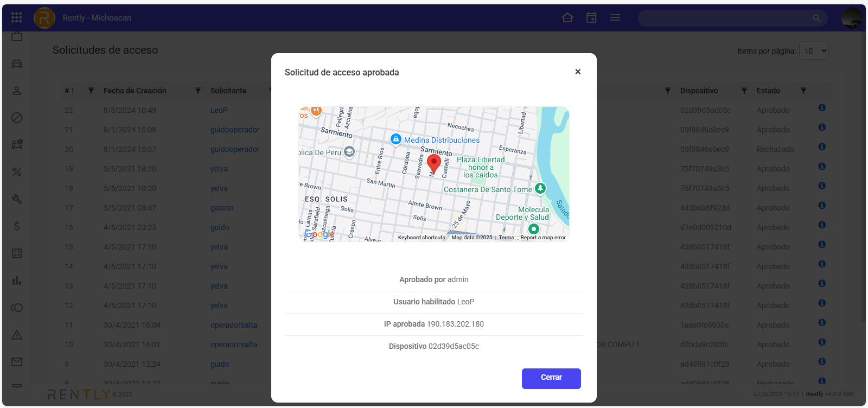Open the dollar sign sidebar icon

(17, 226)
